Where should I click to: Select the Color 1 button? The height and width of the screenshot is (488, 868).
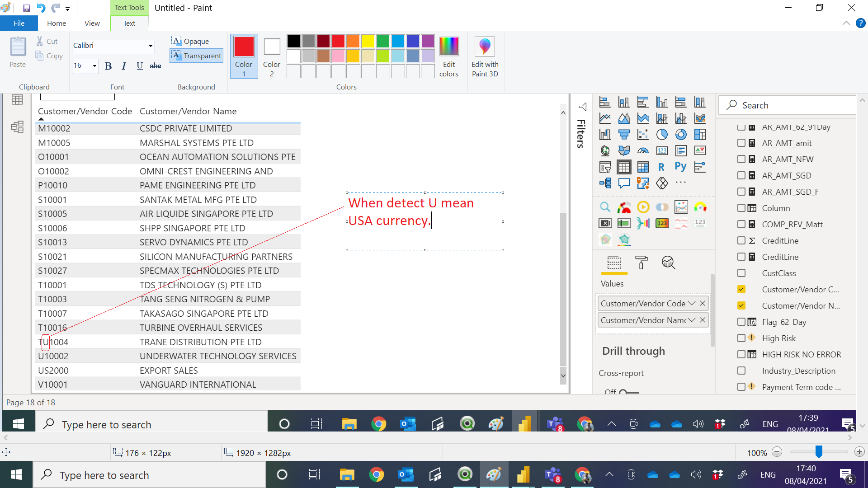(x=244, y=56)
